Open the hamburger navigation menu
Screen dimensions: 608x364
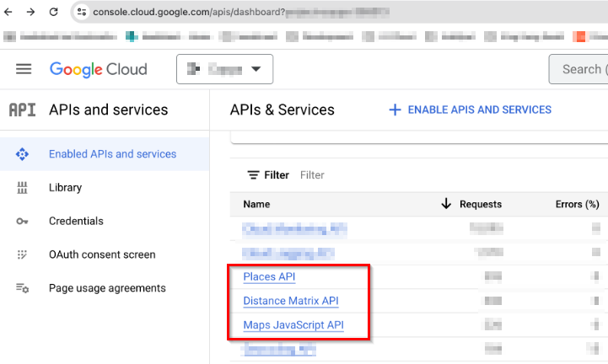24,69
